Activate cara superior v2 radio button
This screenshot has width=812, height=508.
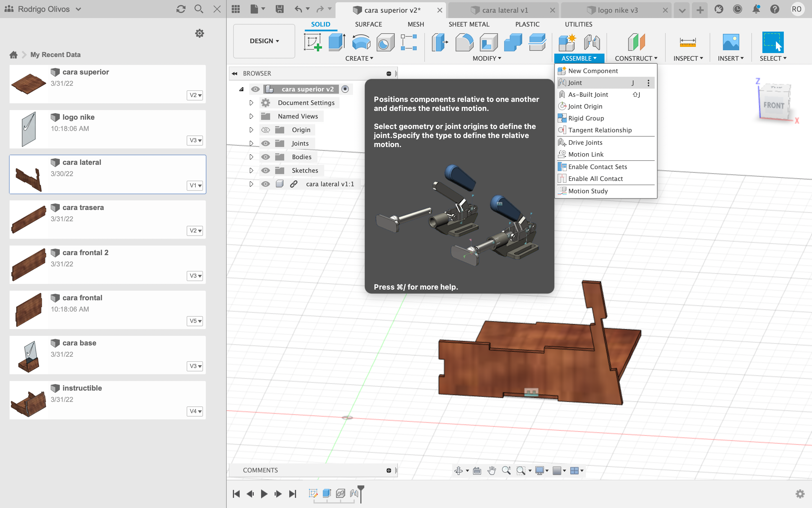click(x=345, y=89)
